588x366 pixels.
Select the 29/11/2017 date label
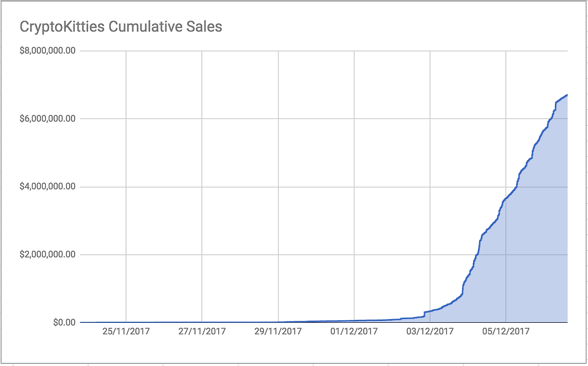coord(278,331)
